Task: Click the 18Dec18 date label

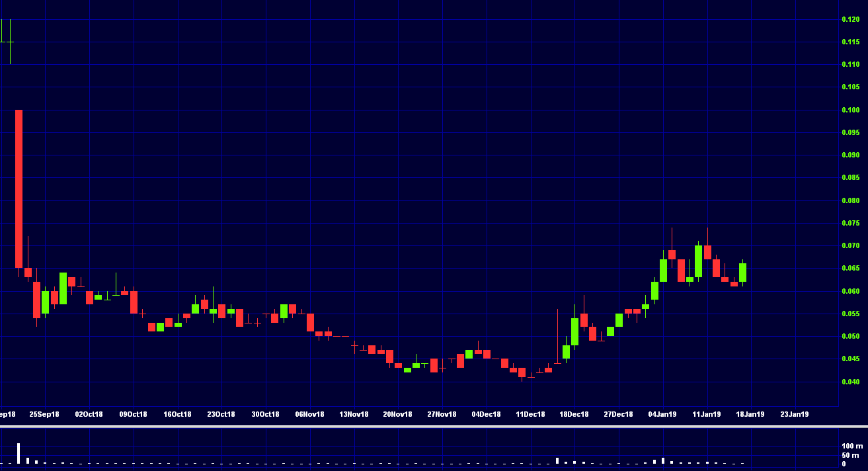Action: coord(574,414)
